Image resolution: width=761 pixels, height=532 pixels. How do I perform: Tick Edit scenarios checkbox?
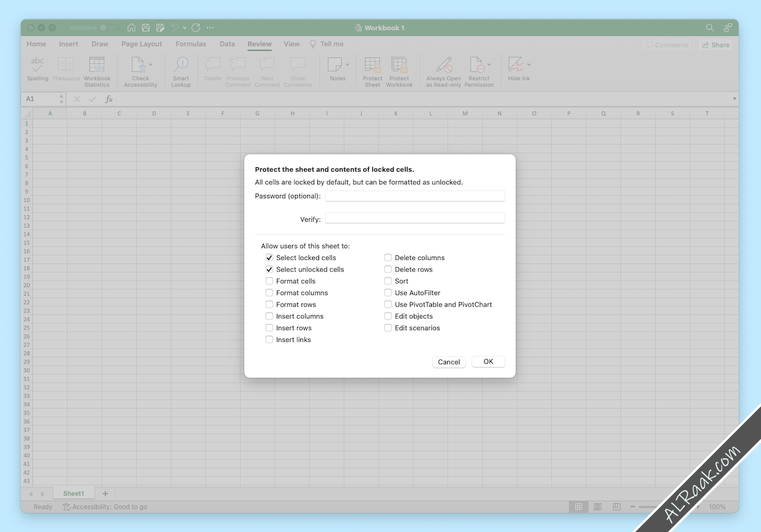[388, 328]
